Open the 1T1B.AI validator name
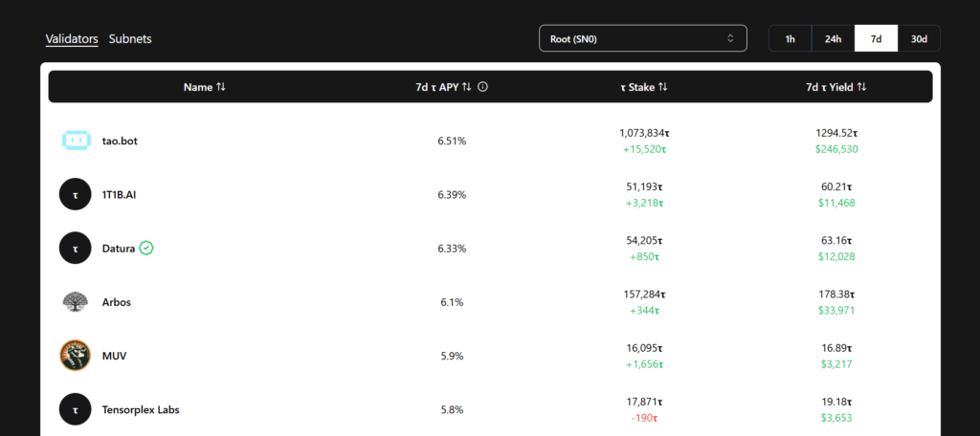Screen dimensions: 980x436 click(x=120, y=194)
